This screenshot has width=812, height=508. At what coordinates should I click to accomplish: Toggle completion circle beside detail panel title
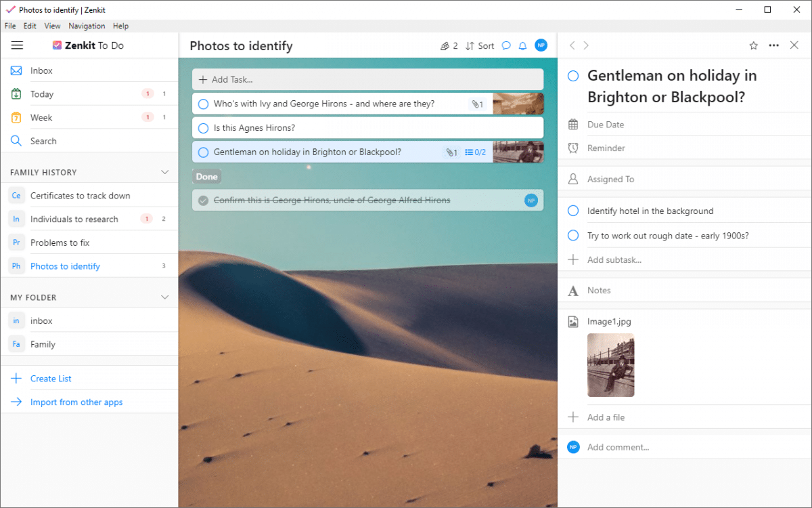point(573,76)
